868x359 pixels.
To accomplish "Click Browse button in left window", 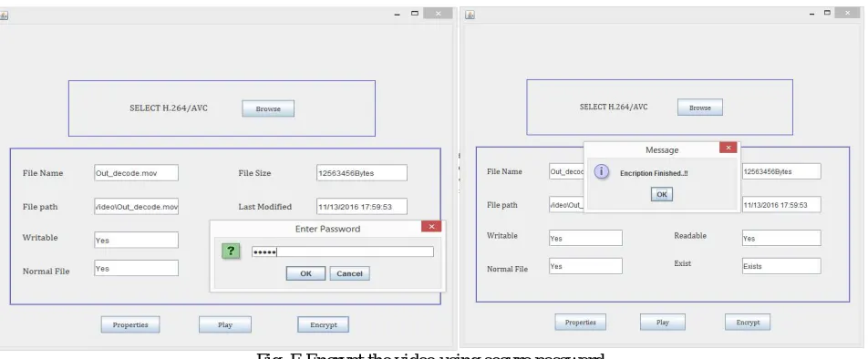I will tap(268, 109).
